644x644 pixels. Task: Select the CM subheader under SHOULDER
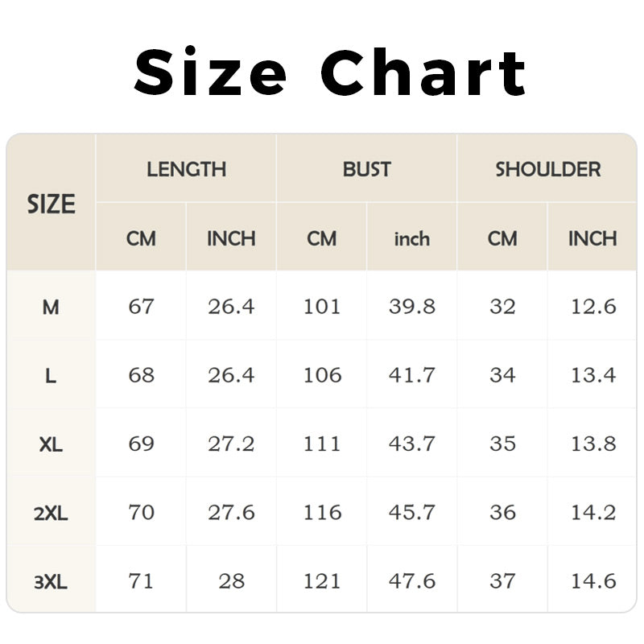coord(502,239)
